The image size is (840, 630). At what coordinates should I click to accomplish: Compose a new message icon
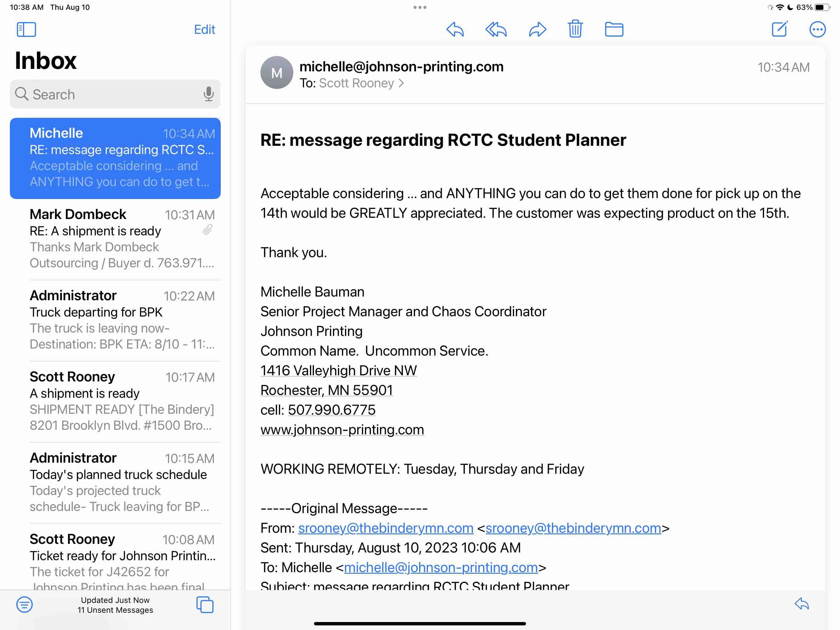coord(780,29)
